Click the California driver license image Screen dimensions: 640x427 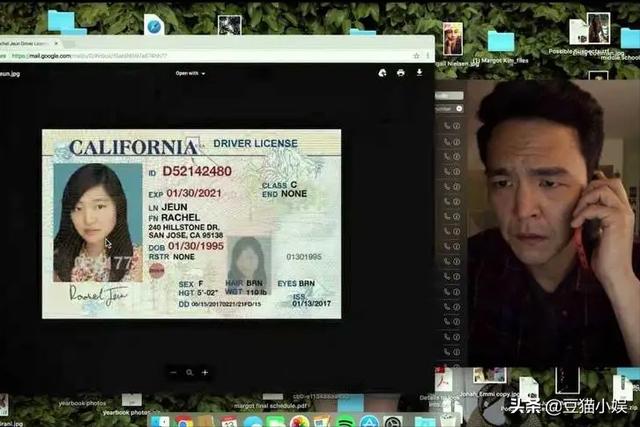pyautogui.click(x=191, y=224)
